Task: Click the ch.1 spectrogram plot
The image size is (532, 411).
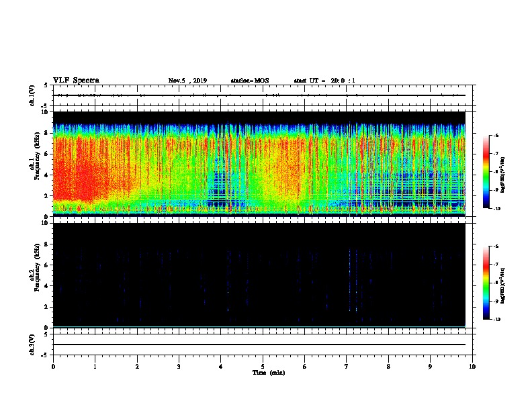Action: pyautogui.click(x=259, y=164)
